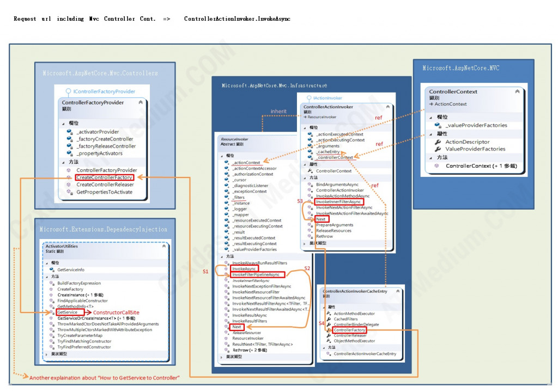Image resolution: width=558 pixels, height=392 pixels.
Task: Click the IControllerFactoryProvider interface lollipop icon
Action: pos(68,91)
